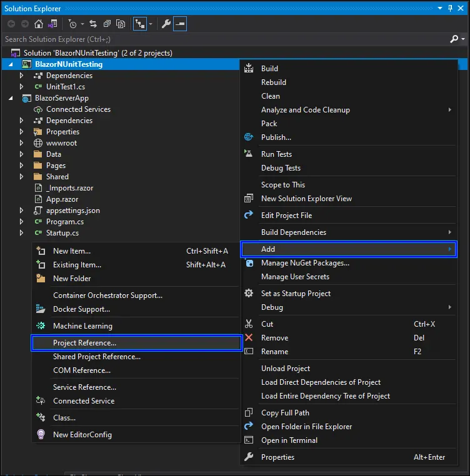The height and width of the screenshot is (476, 470).
Task: Click the Search Solution Explorer field
Action: click(225, 39)
